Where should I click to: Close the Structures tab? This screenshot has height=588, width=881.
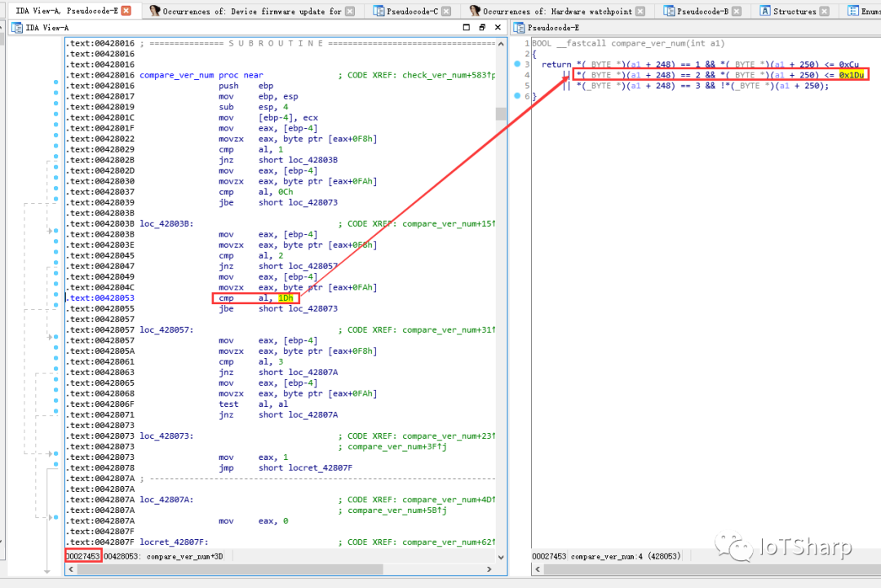pyautogui.click(x=825, y=11)
